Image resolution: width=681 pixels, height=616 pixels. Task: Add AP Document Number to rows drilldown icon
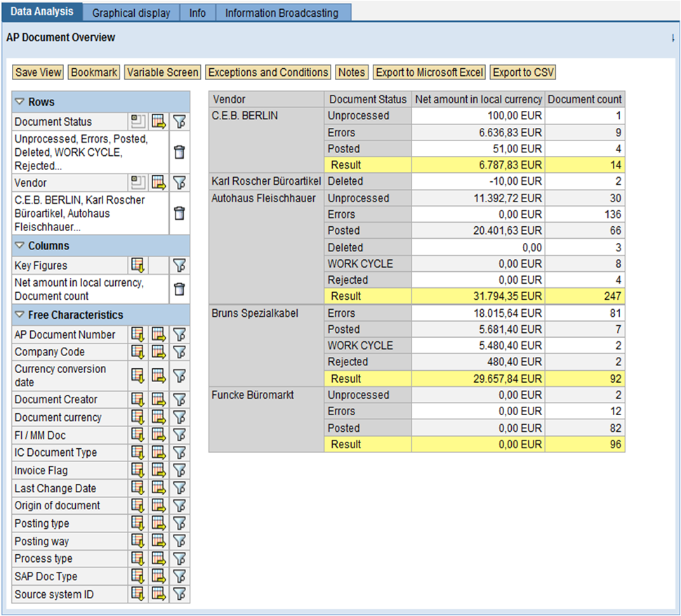tap(138, 334)
